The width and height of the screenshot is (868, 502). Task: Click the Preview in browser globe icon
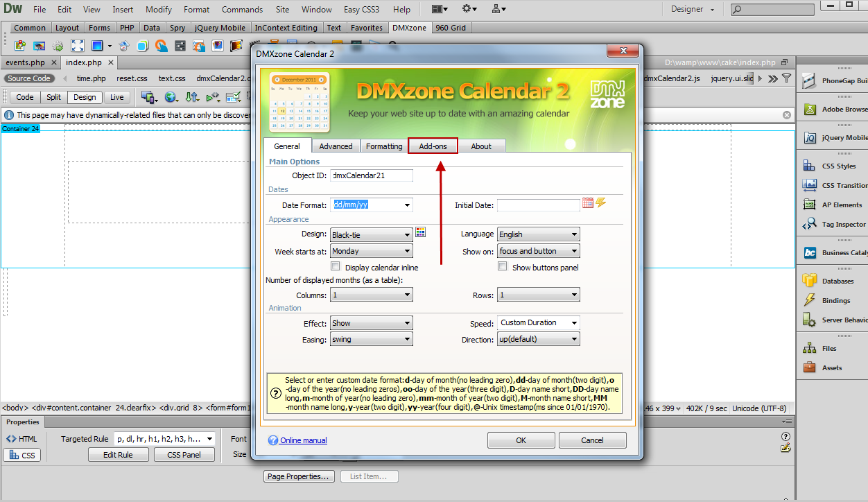[171, 97]
